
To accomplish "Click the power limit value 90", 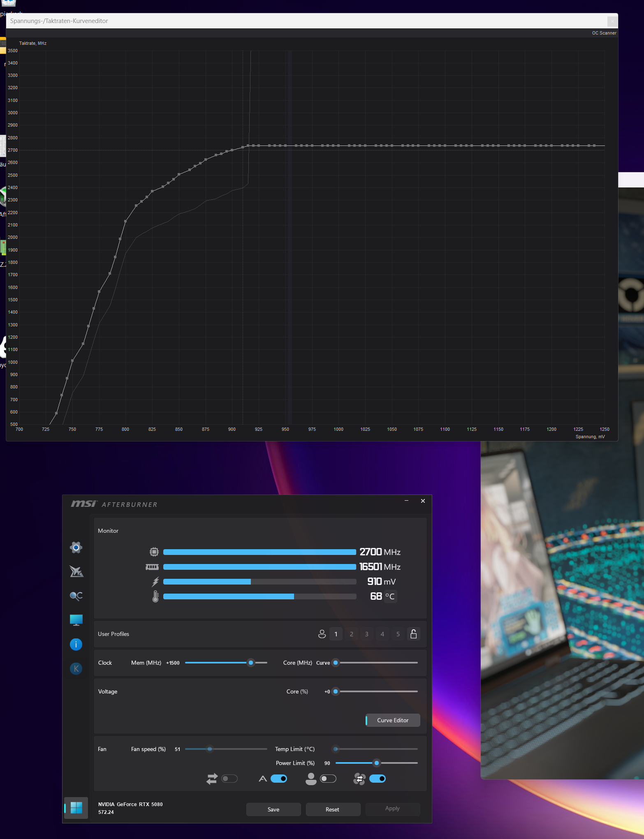I will coord(327,763).
